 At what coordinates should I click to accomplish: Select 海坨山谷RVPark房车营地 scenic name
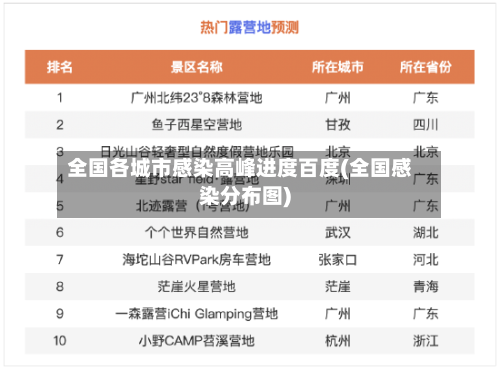197,260
